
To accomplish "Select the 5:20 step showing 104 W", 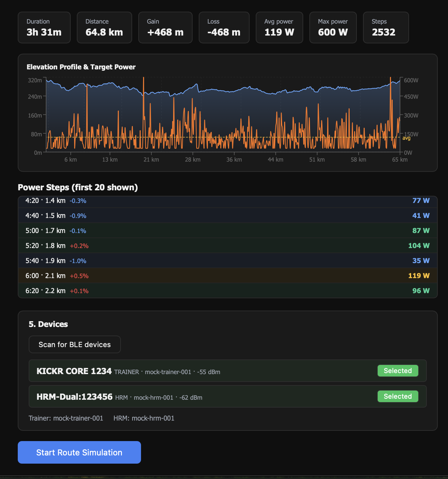I will coord(227,246).
